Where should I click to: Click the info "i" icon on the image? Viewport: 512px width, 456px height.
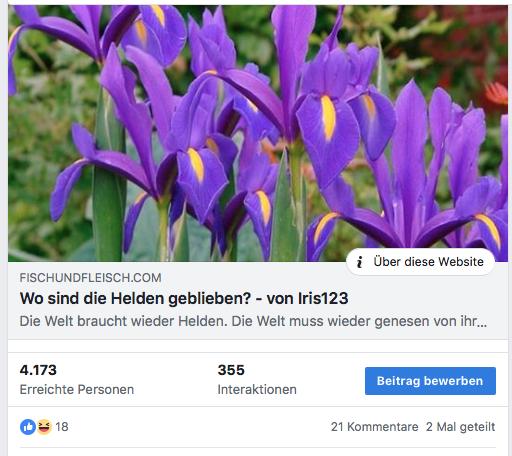pyautogui.click(x=359, y=262)
